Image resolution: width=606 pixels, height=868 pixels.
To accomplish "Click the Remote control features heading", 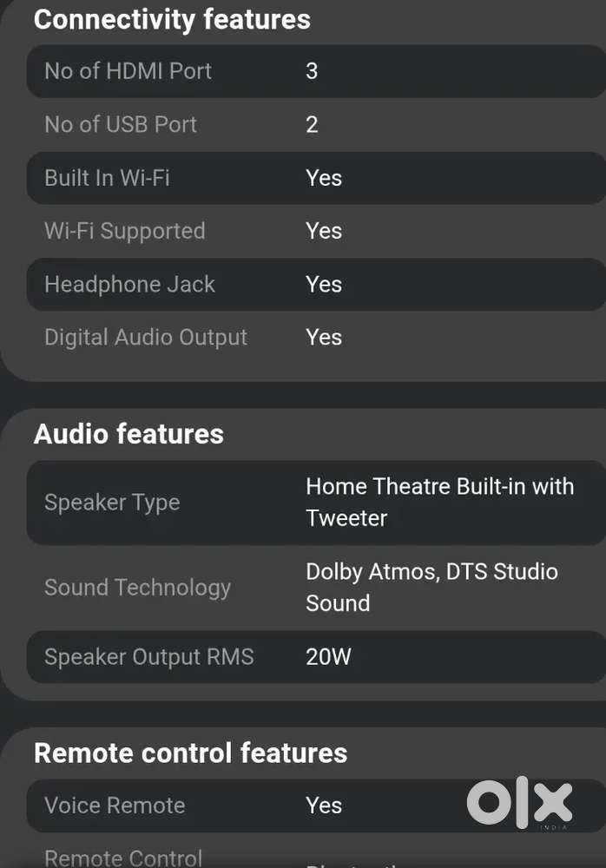I will point(190,753).
